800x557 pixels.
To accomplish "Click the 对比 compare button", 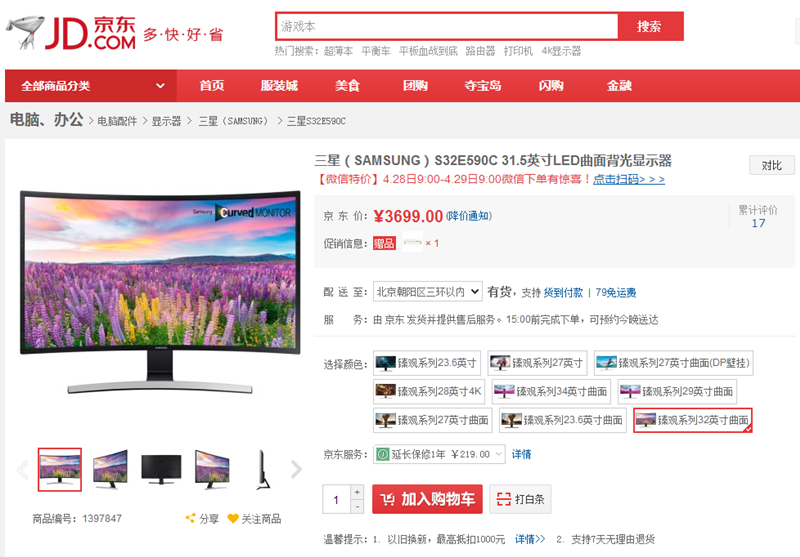I will (771, 165).
